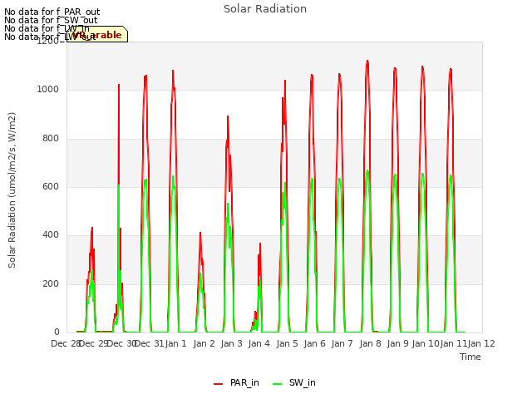Click the green SW_in legend swatch
This screenshot has height=399, width=532.
tap(277, 384)
